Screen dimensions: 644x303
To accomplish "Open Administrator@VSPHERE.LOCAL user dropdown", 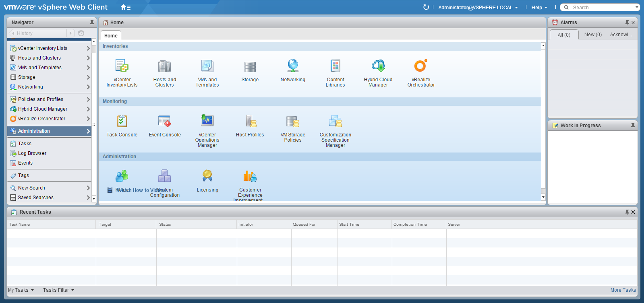I will tap(478, 7).
